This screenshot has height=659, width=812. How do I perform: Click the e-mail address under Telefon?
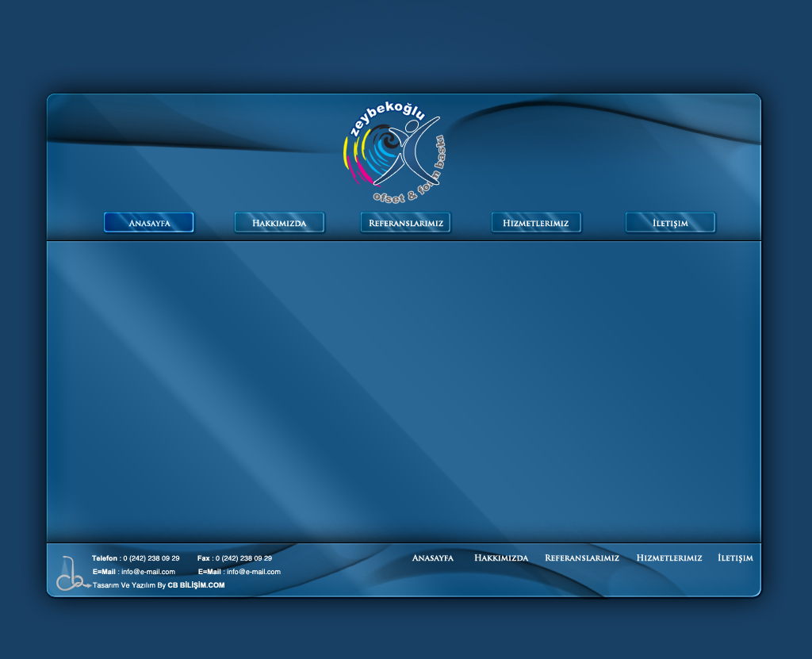click(148, 572)
